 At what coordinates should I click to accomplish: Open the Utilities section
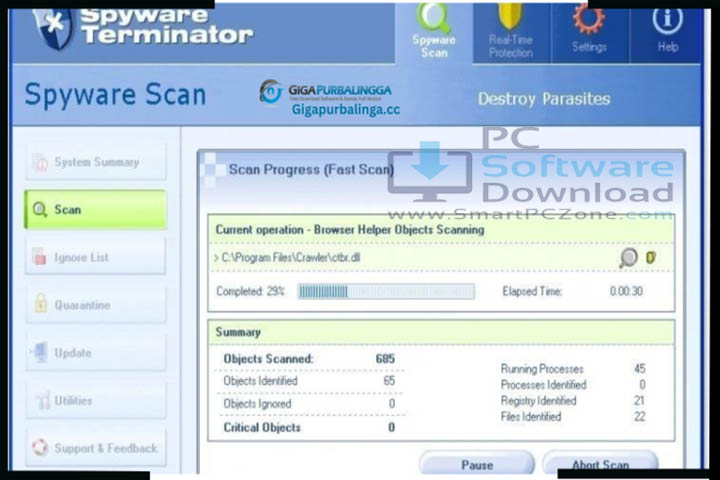96,401
